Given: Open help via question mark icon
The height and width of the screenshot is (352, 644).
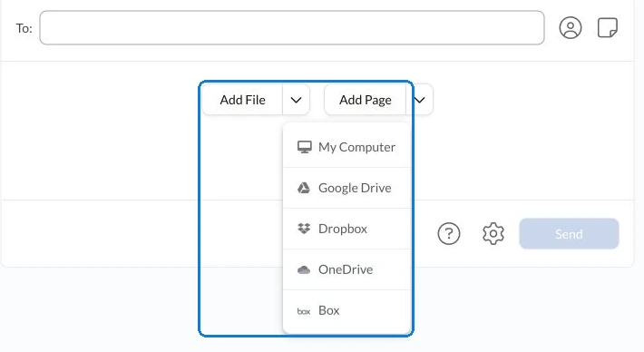Looking at the screenshot, I should click(448, 234).
